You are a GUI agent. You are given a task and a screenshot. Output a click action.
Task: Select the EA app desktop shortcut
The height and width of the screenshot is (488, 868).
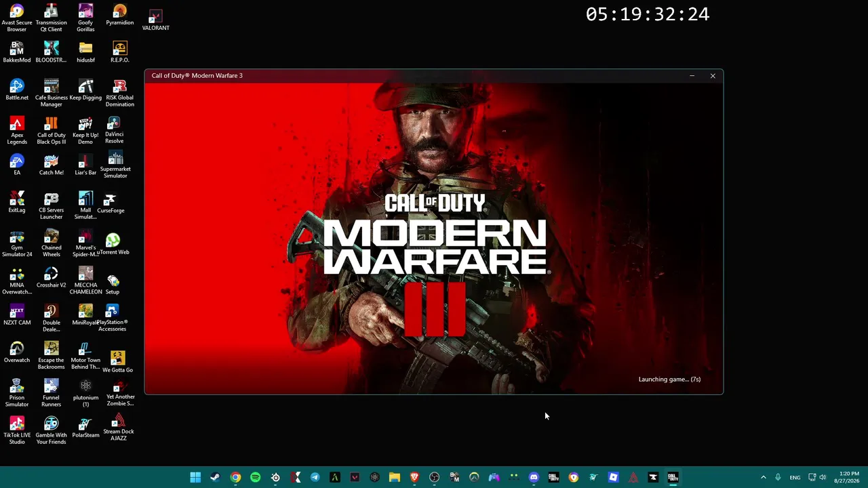17,165
